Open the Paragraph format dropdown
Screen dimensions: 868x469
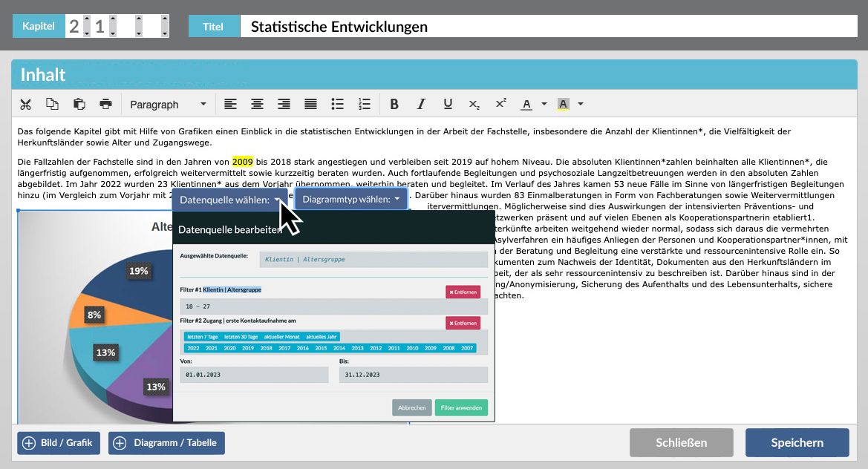[x=168, y=105]
